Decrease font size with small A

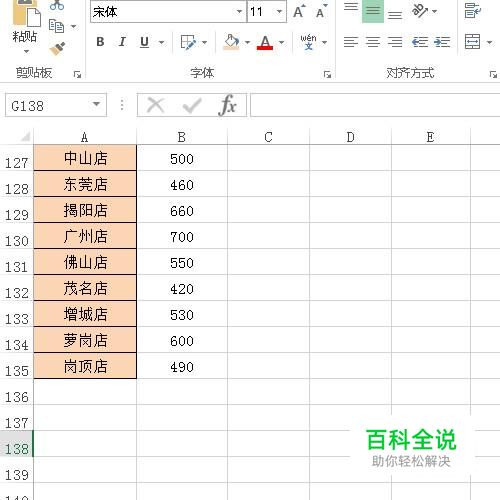coord(321,12)
